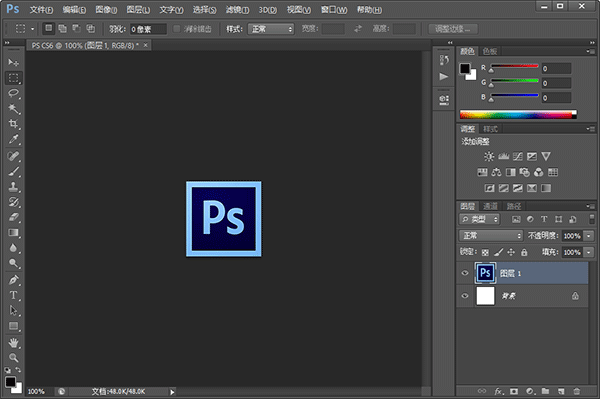Pick the Eyedropper tool
Viewport: 600px width, 399px height.
[14, 139]
